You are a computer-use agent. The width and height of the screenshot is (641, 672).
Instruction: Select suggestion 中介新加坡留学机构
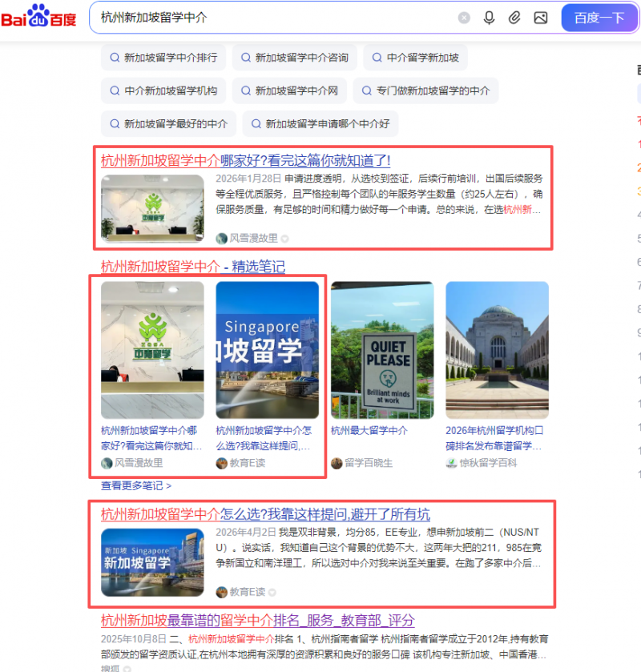[x=163, y=91]
